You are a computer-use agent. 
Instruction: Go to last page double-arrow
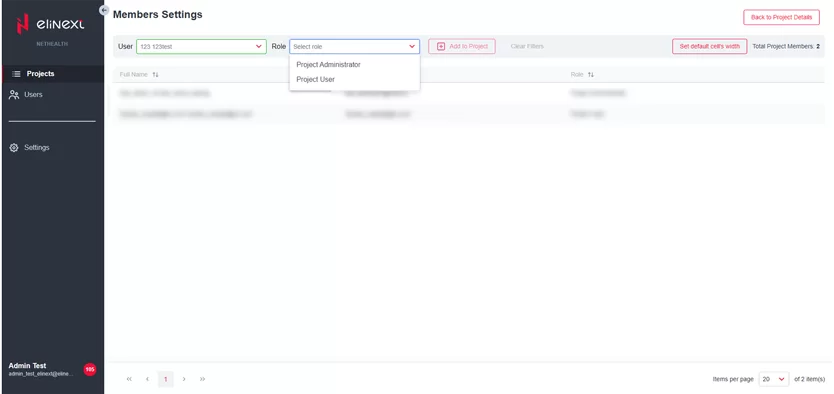coord(203,379)
